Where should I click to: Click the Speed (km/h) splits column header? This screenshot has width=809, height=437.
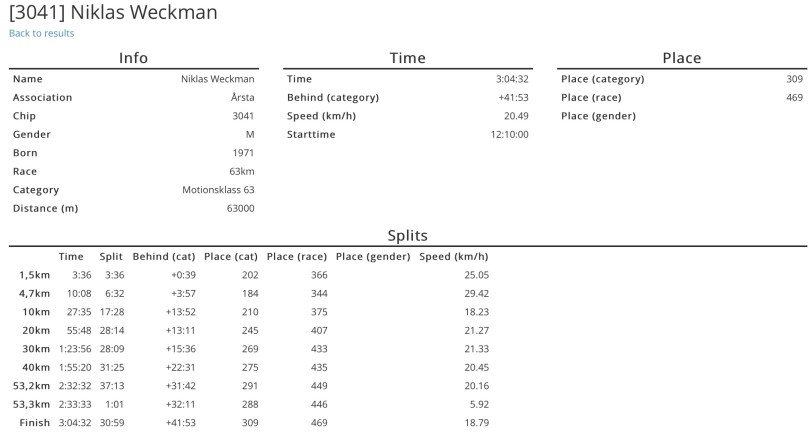pos(454,257)
